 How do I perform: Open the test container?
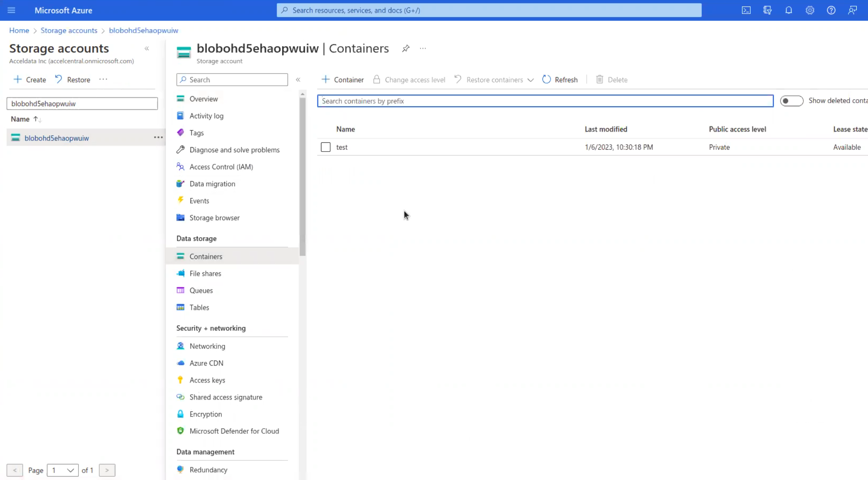342,147
